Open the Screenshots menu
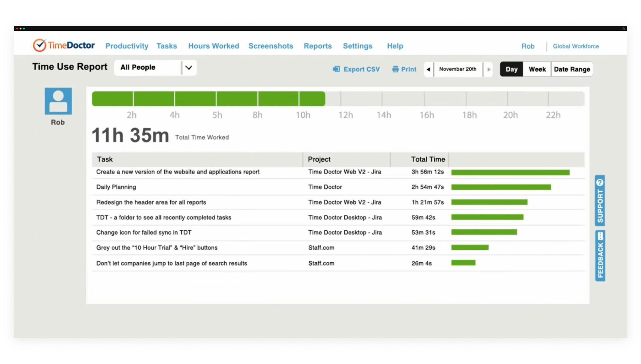 coord(271,46)
